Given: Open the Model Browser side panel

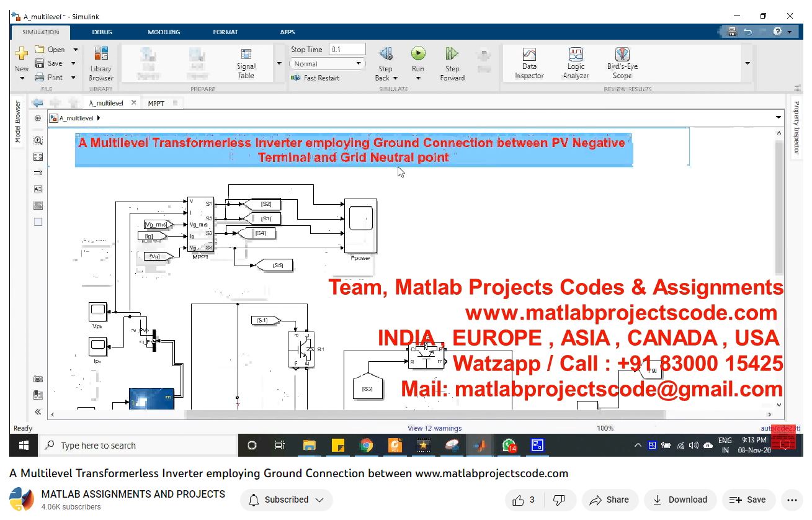Looking at the screenshot, I should click(17, 122).
